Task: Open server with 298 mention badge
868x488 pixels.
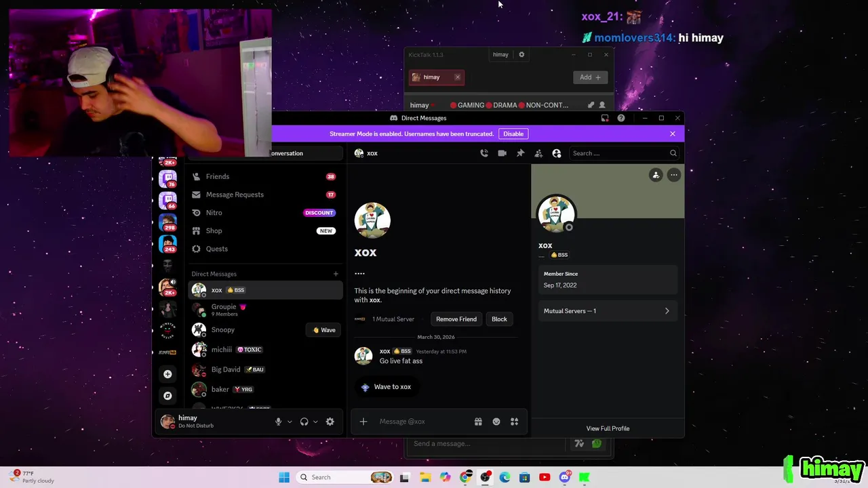Action: [167, 222]
